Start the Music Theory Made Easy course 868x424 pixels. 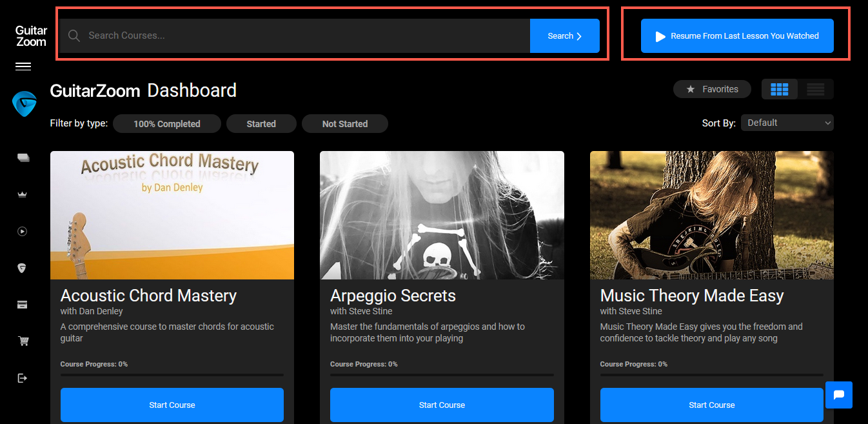pyautogui.click(x=712, y=405)
